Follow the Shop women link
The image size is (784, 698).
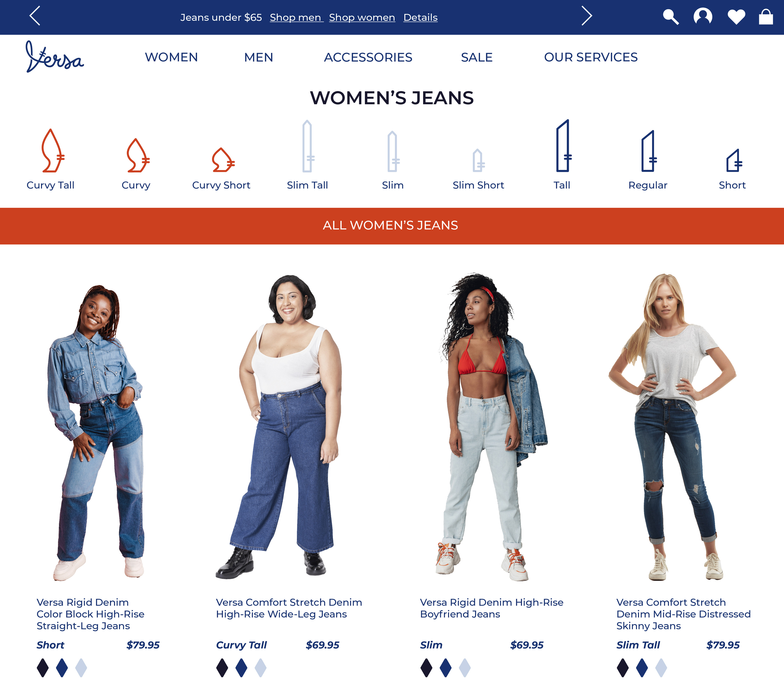pos(362,17)
